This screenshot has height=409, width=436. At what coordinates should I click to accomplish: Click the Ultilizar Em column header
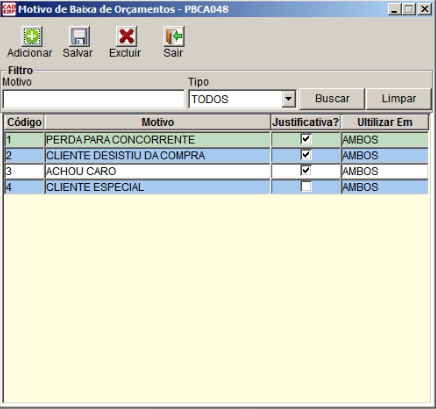385,122
